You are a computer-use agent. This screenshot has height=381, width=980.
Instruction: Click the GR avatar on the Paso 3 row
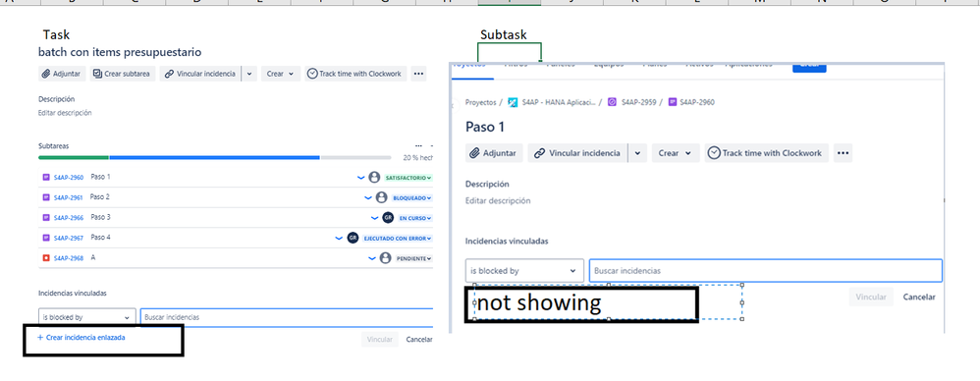point(388,218)
